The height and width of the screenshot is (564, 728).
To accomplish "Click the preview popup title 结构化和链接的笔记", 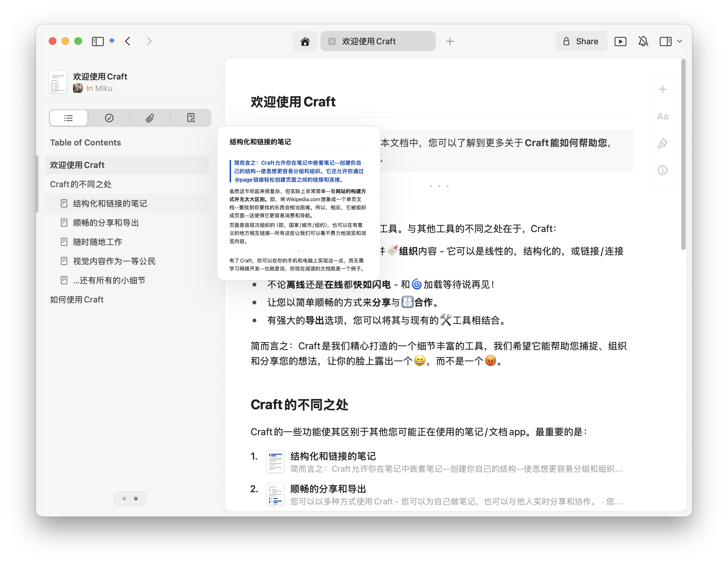I will click(x=260, y=142).
